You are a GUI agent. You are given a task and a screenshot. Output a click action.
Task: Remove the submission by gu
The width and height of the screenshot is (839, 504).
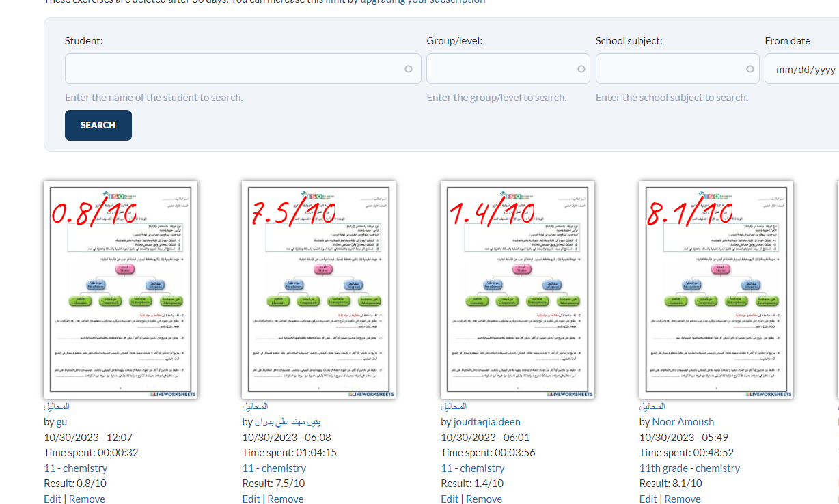point(87,499)
